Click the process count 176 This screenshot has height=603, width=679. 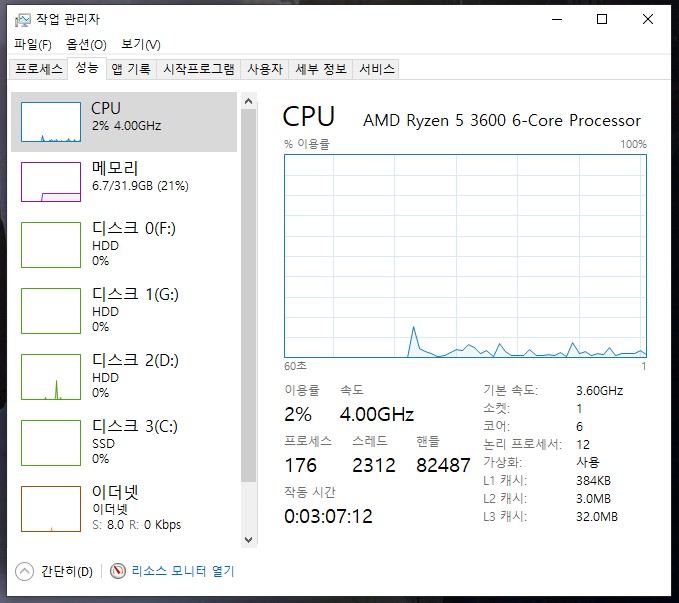pos(301,465)
